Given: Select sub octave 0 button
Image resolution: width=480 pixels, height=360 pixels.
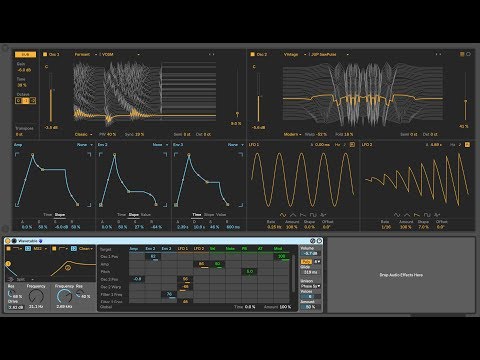Looking at the screenshot, I should [x=19, y=100].
